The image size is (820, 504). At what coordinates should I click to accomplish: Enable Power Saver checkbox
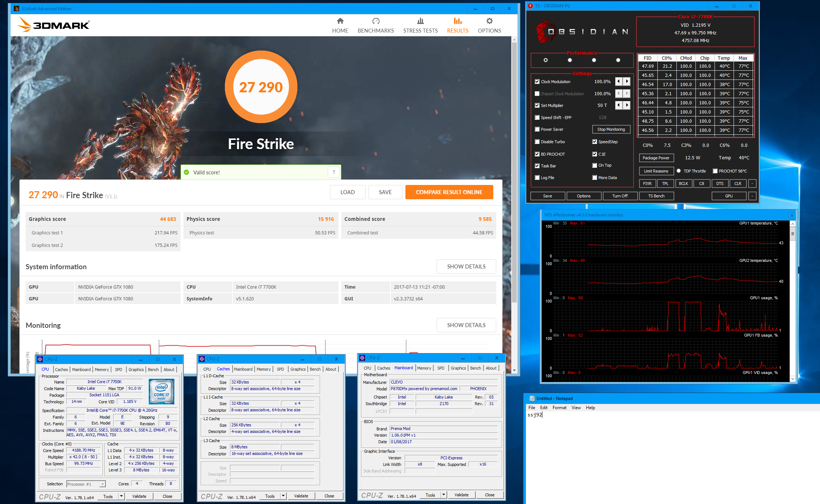click(x=537, y=129)
